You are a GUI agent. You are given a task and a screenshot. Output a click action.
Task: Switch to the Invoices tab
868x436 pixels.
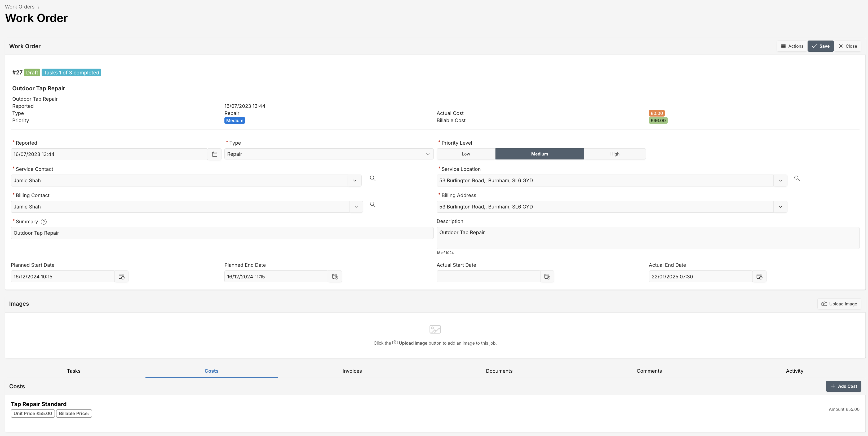click(352, 371)
